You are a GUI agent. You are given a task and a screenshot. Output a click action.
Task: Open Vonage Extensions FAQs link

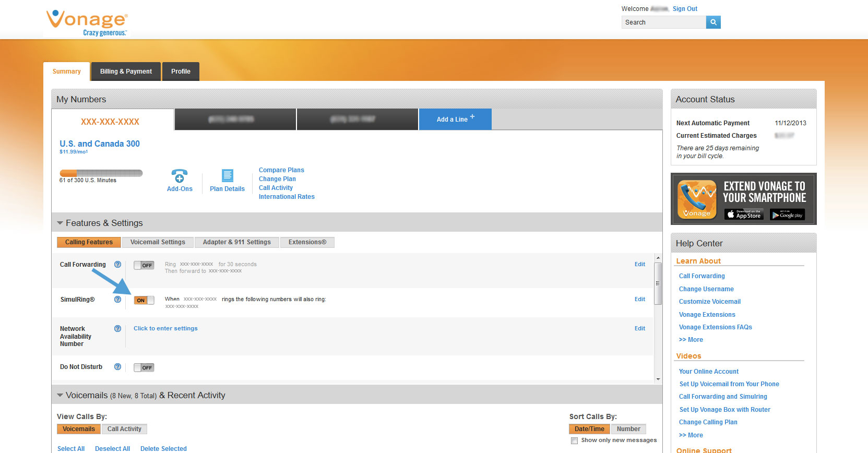click(716, 327)
